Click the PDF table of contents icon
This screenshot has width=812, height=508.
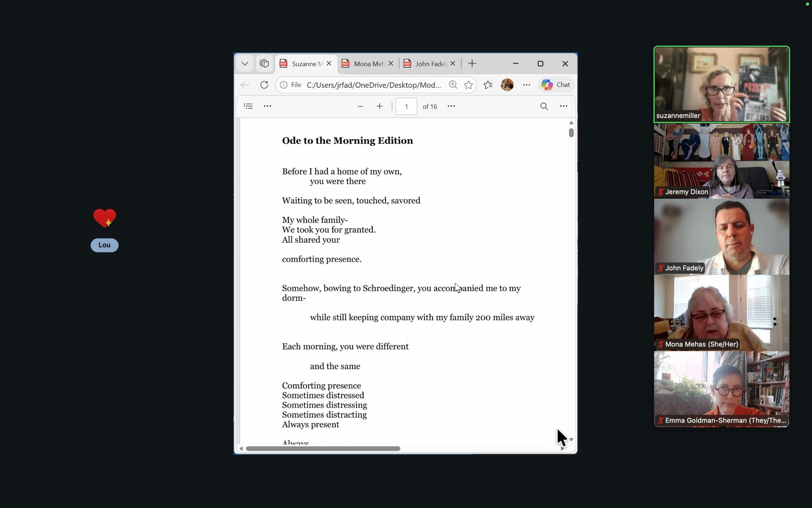pos(248,106)
